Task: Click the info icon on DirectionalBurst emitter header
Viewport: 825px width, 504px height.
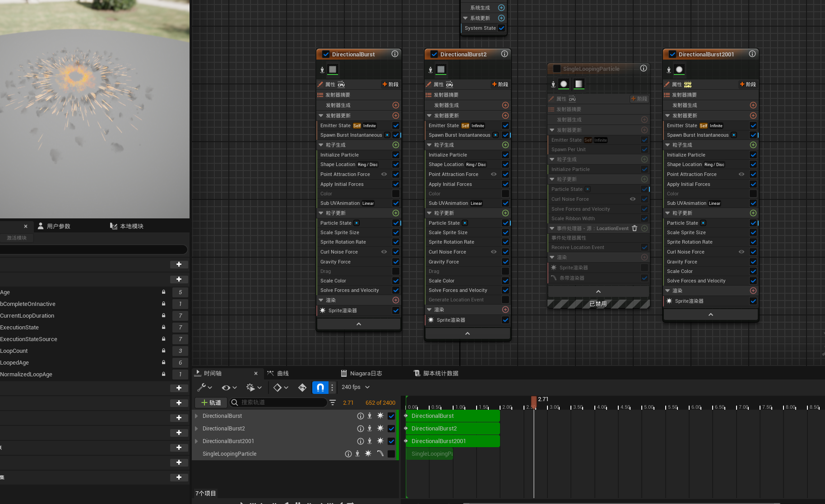Action: [395, 54]
